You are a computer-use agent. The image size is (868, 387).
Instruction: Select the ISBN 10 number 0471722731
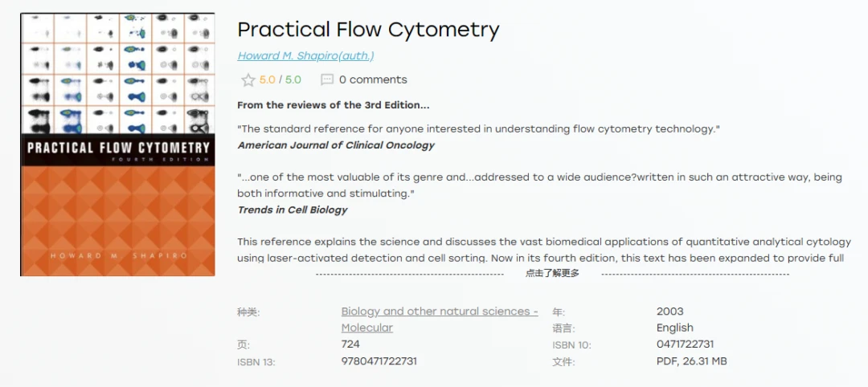[x=685, y=344]
